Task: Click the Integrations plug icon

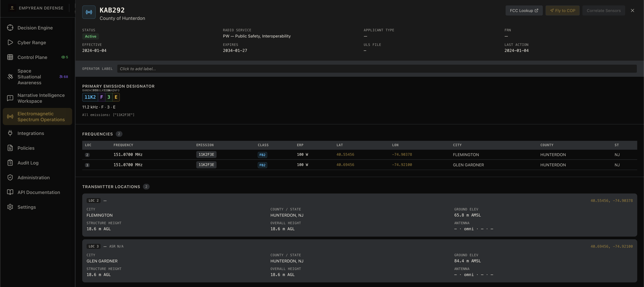Action: tap(10, 133)
